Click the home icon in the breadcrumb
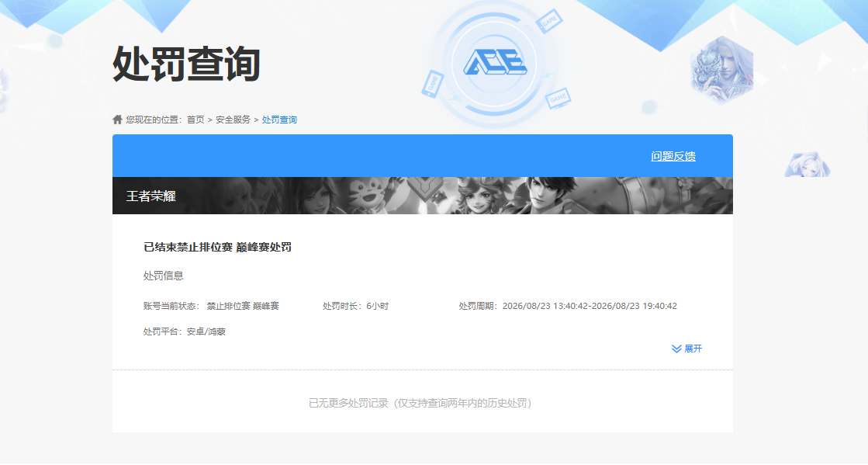The image size is (868, 465). (117, 119)
